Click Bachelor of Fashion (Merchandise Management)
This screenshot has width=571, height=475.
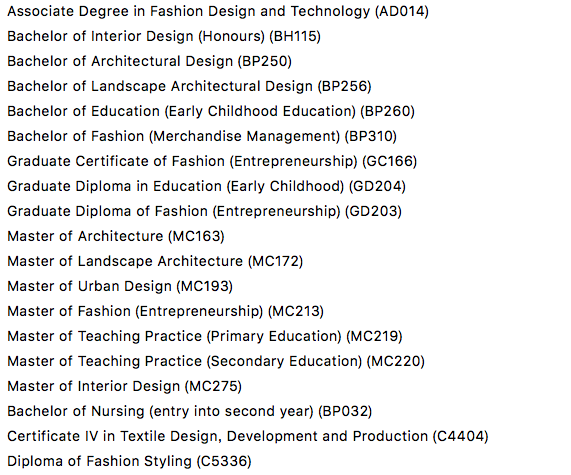202,137
